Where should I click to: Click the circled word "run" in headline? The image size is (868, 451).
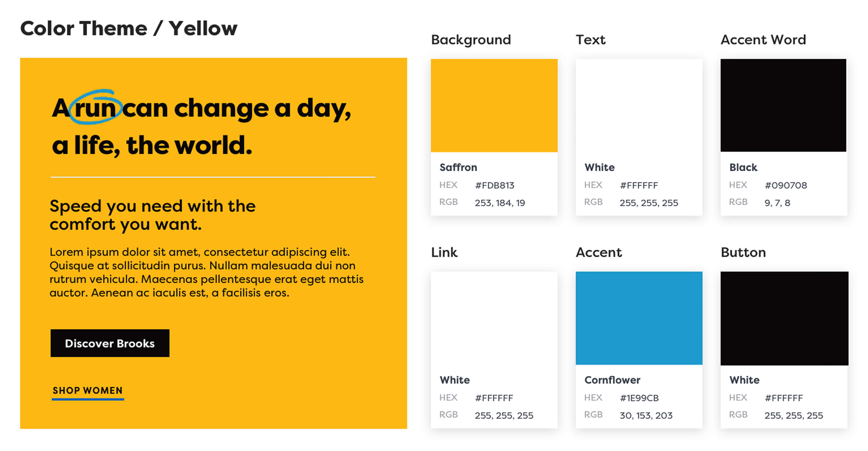click(95, 108)
